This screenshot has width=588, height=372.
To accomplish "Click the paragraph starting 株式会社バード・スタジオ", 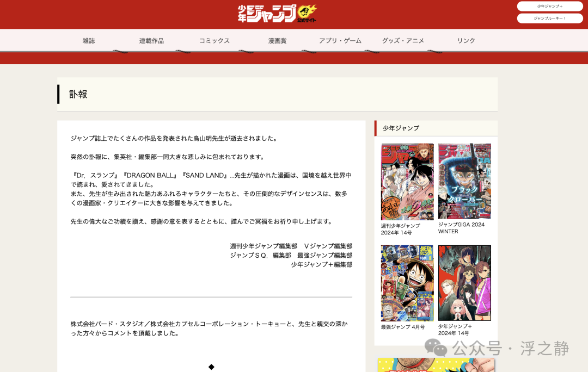I will coord(209,328).
